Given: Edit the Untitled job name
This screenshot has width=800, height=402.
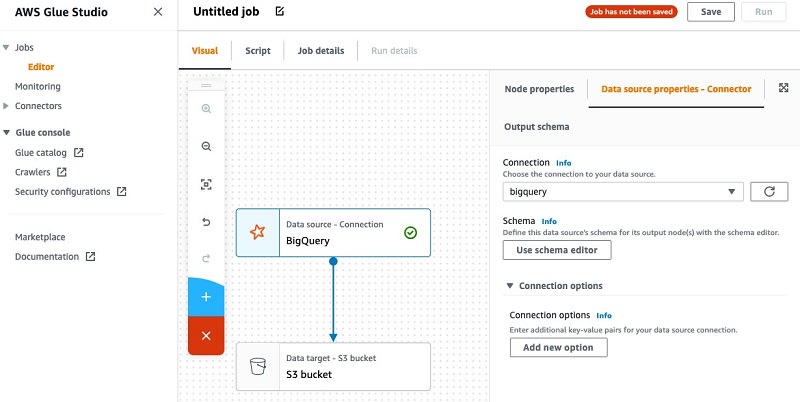Looking at the screenshot, I should point(280,11).
